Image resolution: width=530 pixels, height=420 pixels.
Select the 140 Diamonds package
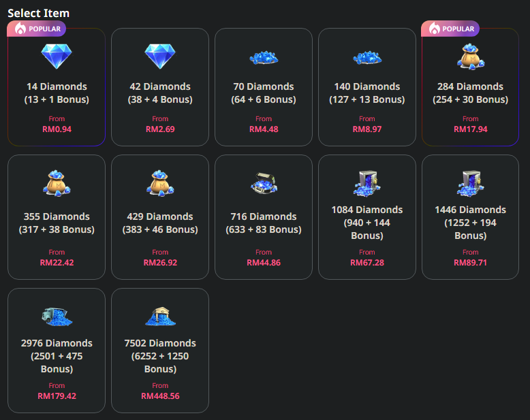[367, 87]
